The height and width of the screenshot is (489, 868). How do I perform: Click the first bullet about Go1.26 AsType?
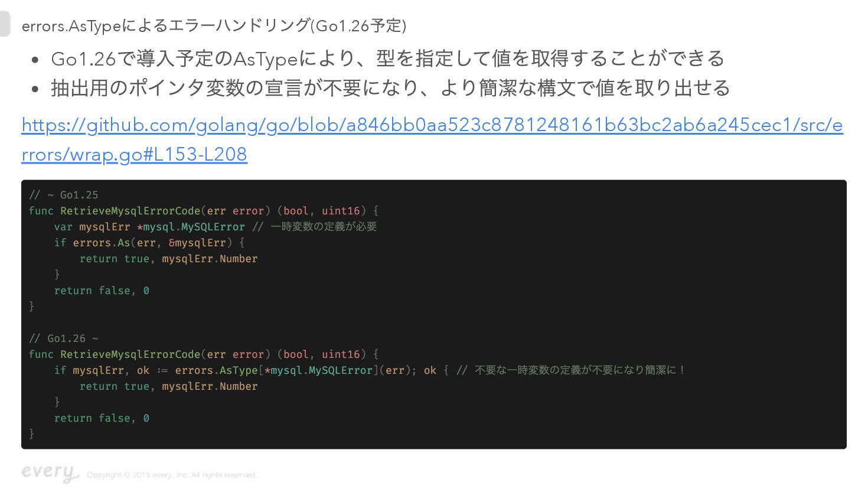387,58
